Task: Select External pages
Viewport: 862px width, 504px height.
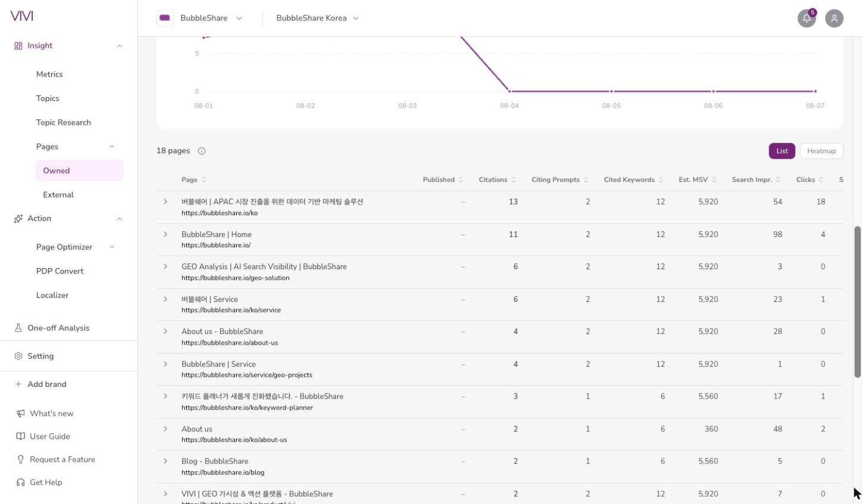Action: tap(58, 195)
